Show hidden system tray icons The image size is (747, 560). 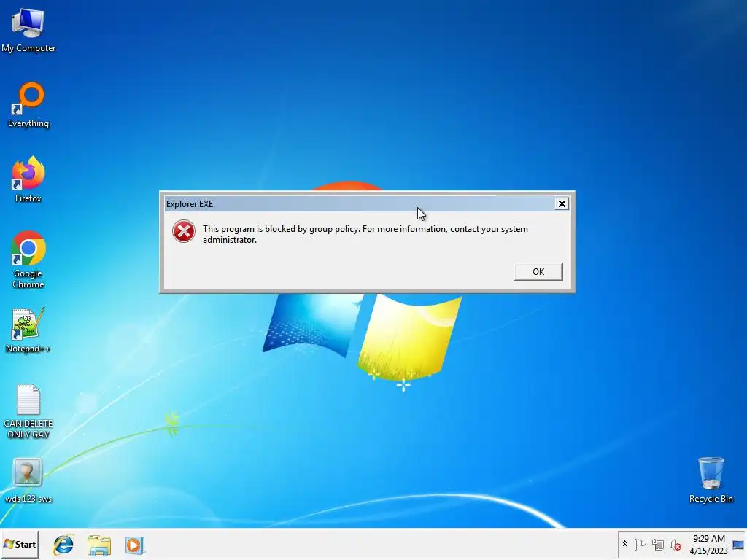[x=624, y=544]
